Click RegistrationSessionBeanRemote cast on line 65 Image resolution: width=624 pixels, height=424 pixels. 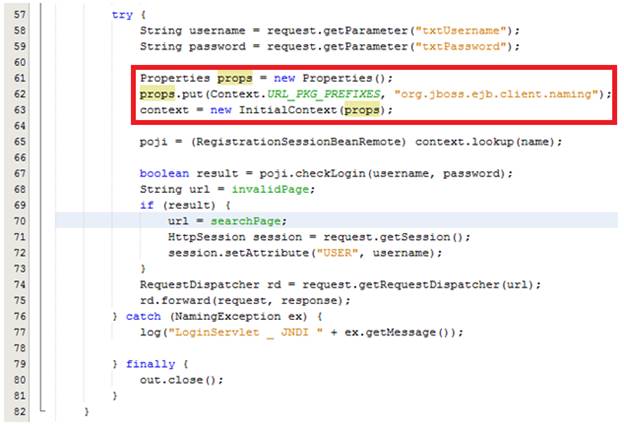pyautogui.click(x=298, y=142)
